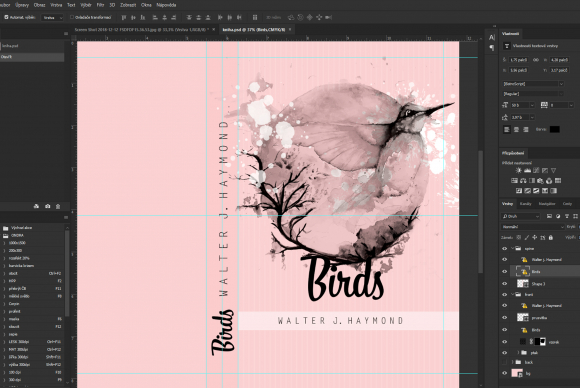The image size is (580, 388).
Task: Click the lock position move icon in layers panel
Action: (x=535, y=237)
